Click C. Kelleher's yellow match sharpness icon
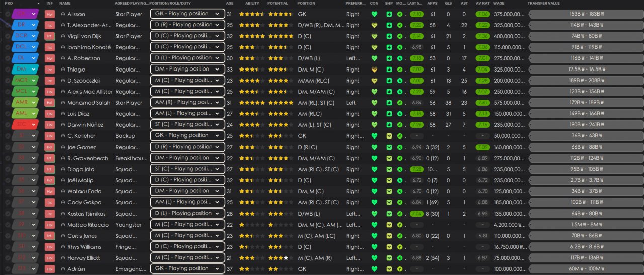The image size is (644, 275). [x=389, y=136]
